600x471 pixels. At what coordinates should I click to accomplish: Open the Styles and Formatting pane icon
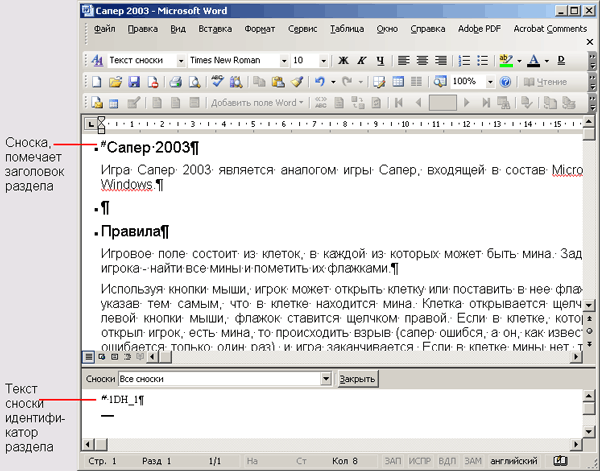point(98,60)
